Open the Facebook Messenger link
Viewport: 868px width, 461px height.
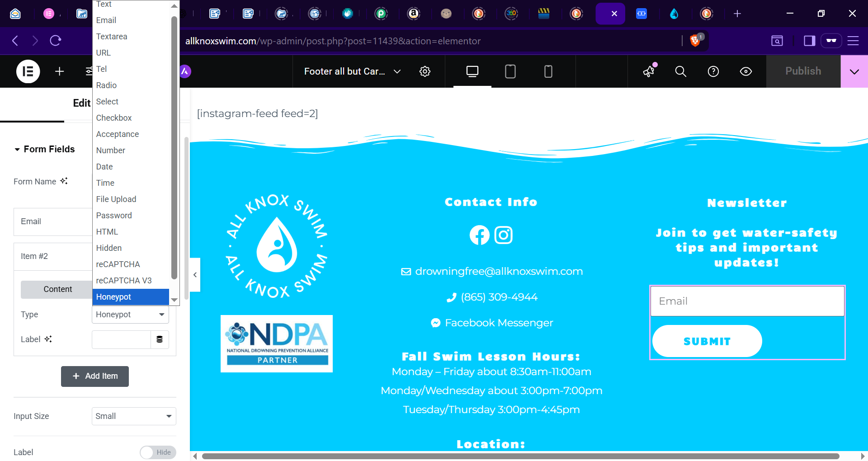[x=499, y=323]
